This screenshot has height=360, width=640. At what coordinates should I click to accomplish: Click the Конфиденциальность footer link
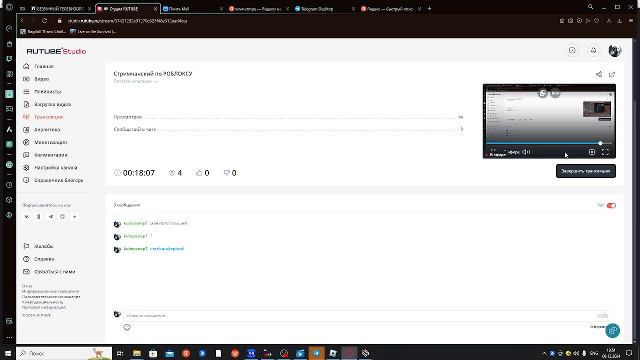(42, 302)
